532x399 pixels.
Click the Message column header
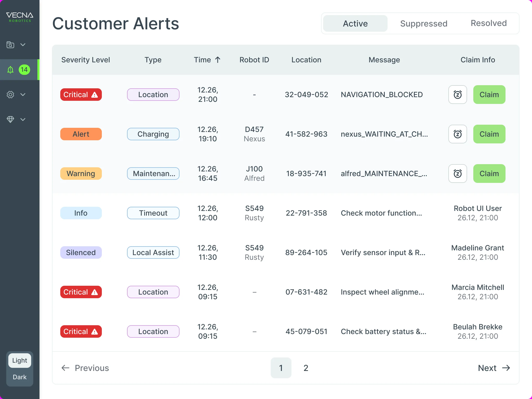(384, 60)
